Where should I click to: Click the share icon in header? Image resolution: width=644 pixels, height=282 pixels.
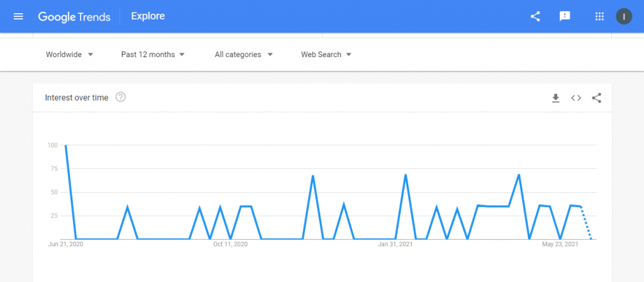pos(535,16)
